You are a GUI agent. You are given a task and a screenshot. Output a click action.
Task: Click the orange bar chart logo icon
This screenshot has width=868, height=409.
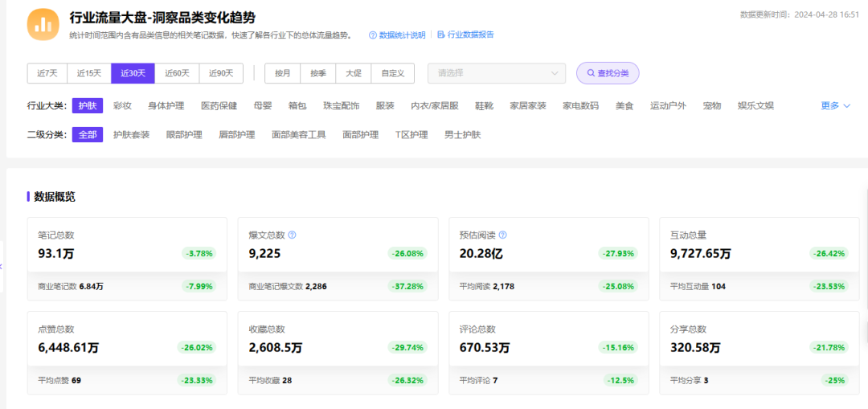(43, 24)
